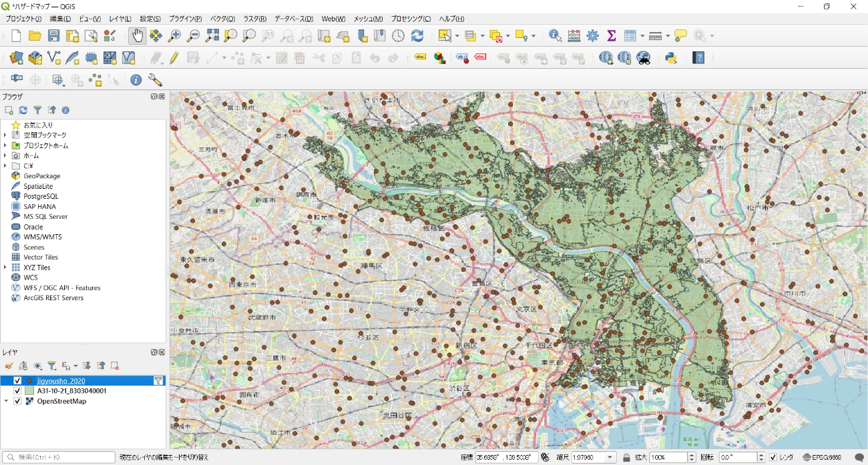Click the Zoom In magnifier tool

coord(174,36)
